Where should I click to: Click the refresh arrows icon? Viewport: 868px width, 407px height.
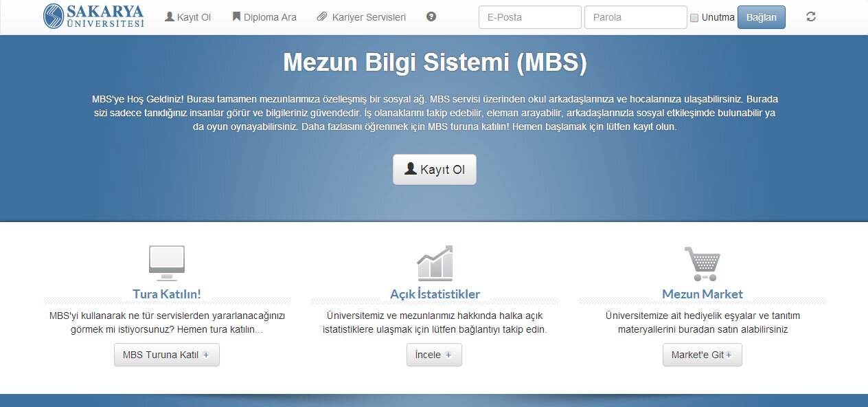(x=811, y=16)
